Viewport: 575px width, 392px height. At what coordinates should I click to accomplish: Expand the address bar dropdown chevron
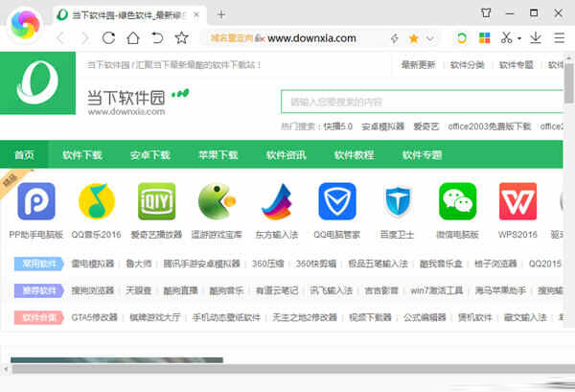click(430, 38)
